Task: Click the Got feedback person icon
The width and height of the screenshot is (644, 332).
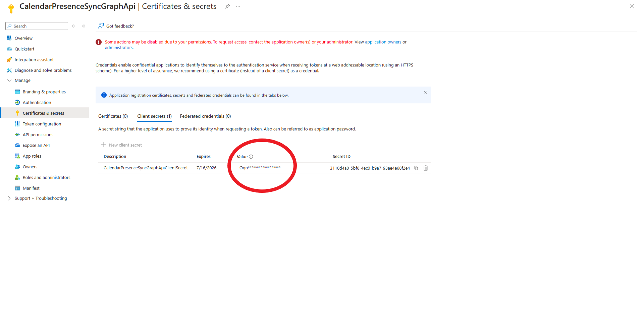Action: (x=101, y=26)
